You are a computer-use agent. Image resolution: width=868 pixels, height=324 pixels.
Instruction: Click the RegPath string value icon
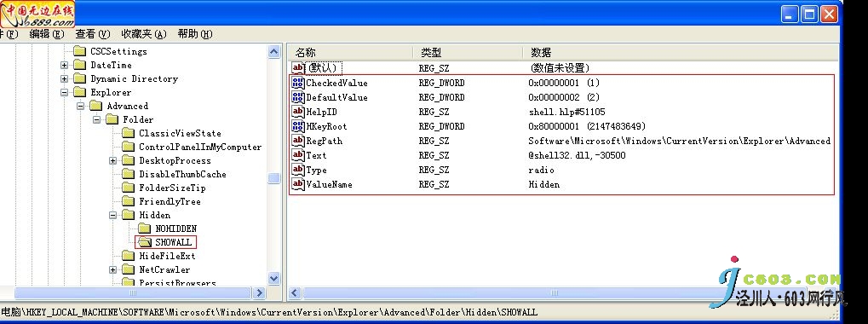[298, 141]
